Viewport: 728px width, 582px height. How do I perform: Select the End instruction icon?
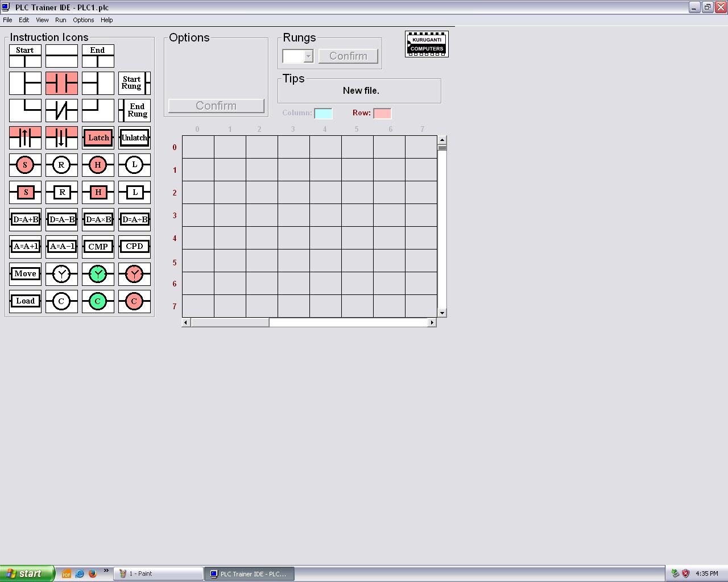[97, 56]
